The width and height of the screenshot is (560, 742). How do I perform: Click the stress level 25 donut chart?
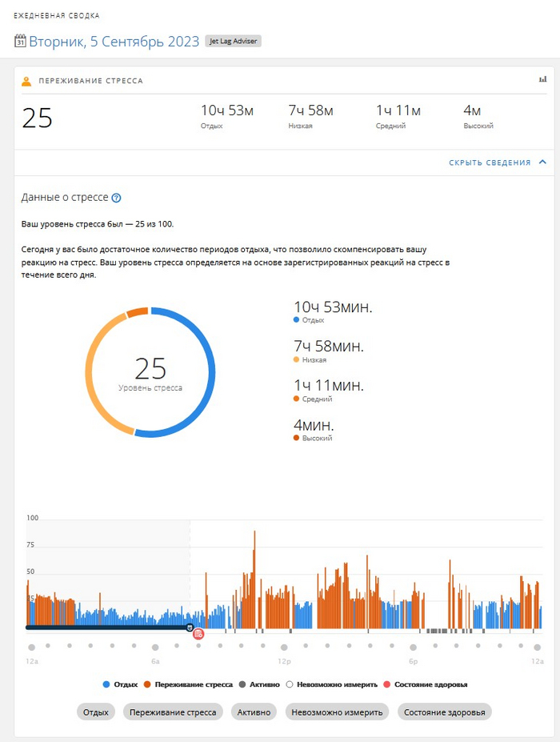(x=150, y=372)
